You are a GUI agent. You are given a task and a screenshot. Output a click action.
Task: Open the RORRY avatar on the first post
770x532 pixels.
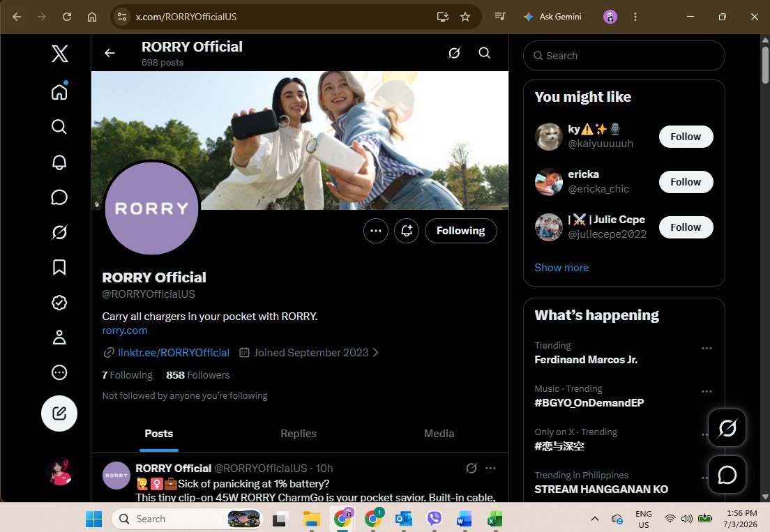tap(116, 475)
